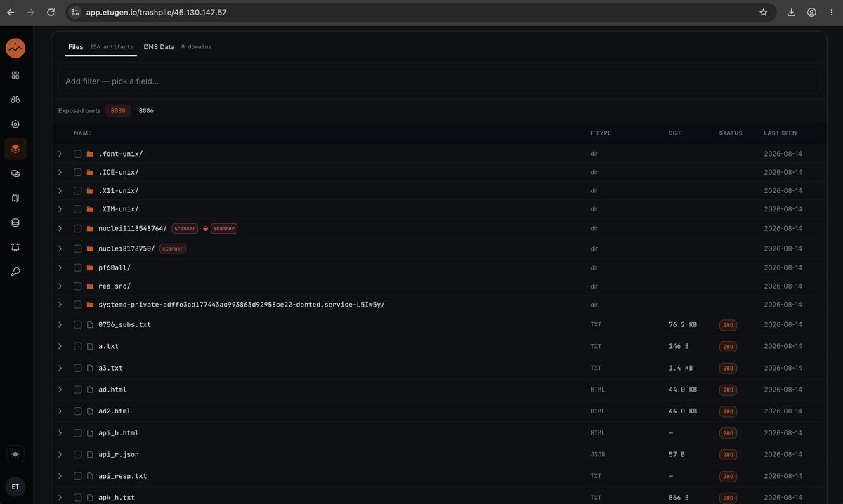The image size is (843, 504).
Task: Click the browser address bar URL
Action: pyautogui.click(x=157, y=12)
